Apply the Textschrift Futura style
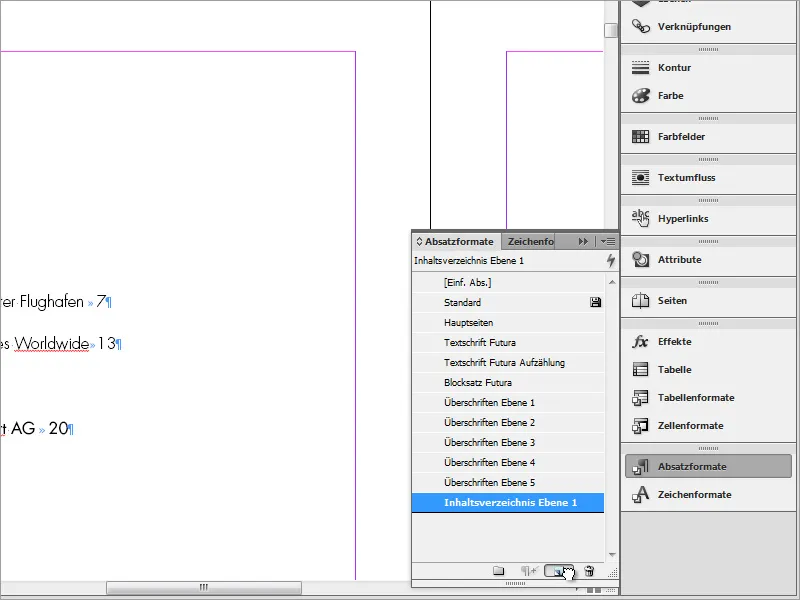Image resolution: width=800 pixels, height=600 pixels. [508, 342]
